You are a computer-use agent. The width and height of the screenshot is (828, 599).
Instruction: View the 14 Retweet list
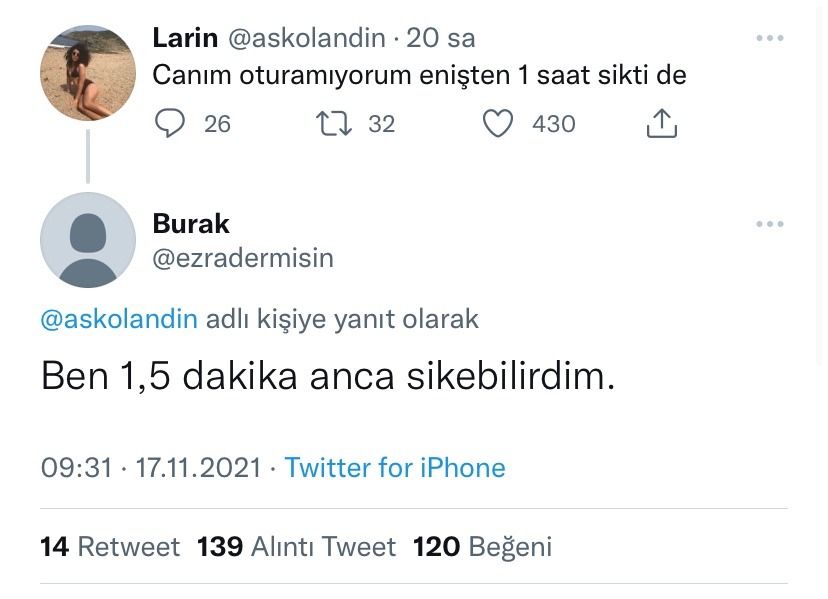[x=110, y=547]
